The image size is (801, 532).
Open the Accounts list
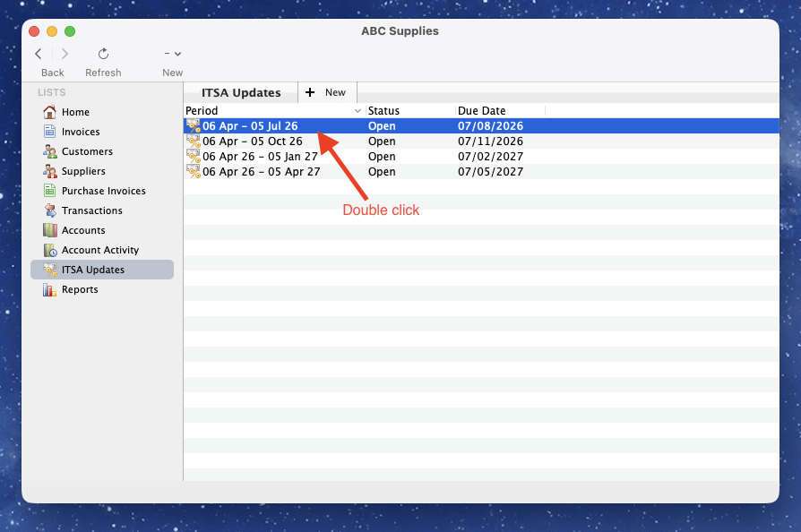[x=83, y=230]
